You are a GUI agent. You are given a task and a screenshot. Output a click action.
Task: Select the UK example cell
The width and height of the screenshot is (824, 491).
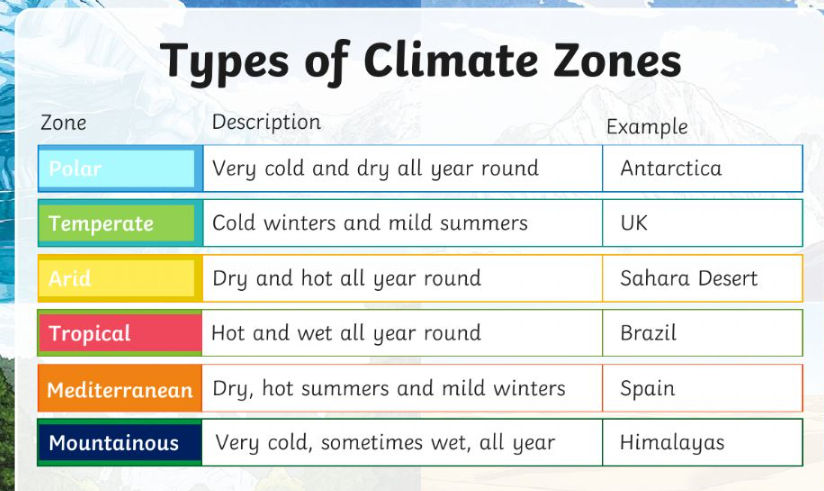tap(703, 223)
